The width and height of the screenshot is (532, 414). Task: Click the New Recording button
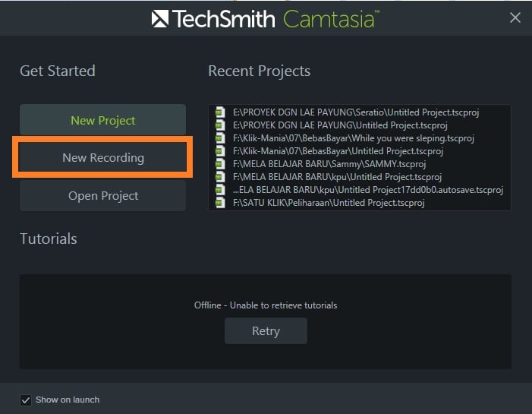click(102, 157)
